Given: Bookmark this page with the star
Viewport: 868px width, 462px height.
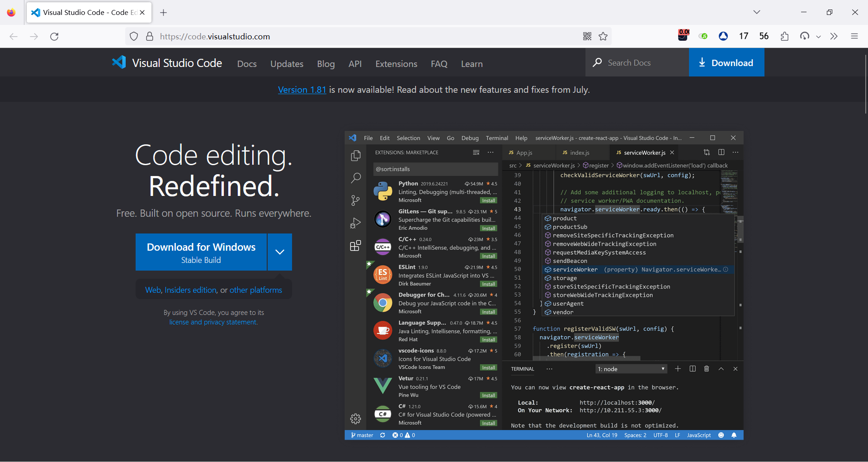Looking at the screenshot, I should (x=603, y=36).
